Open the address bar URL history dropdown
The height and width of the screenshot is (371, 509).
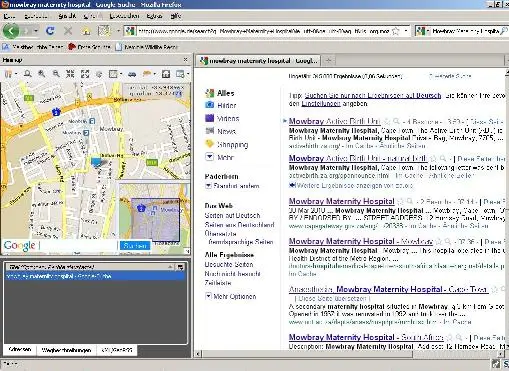pyautogui.click(x=406, y=31)
